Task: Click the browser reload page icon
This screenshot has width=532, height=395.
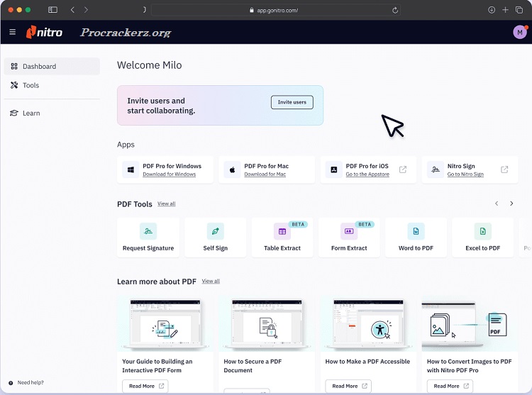Action: tap(395, 10)
